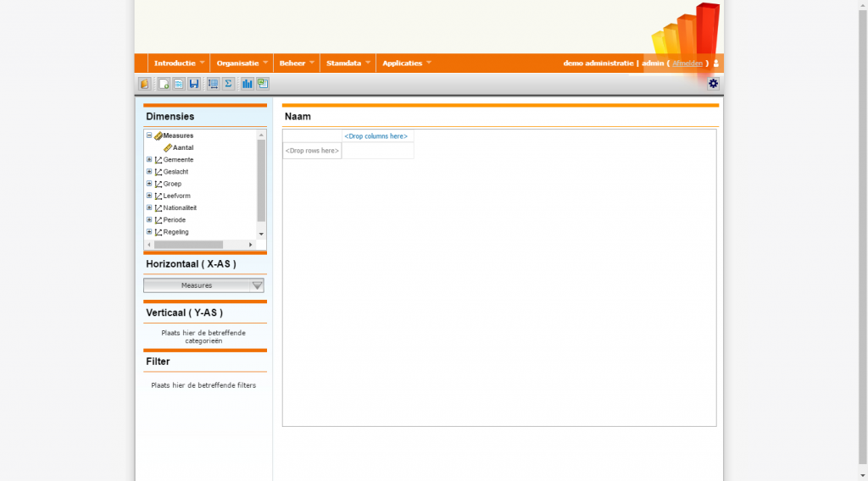Click the new document toolbar icon
This screenshot has width=868, height=481.
pyautogui.click(x=164, y=84)
